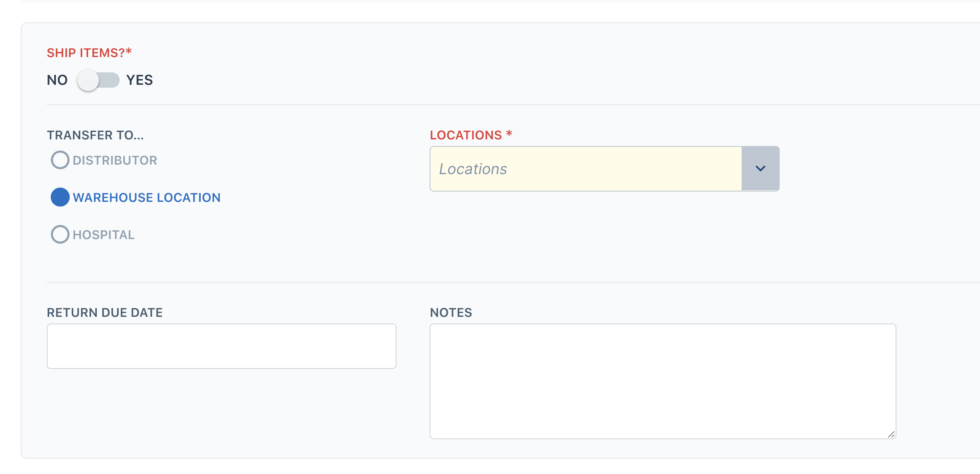Click the SHIP ITEMS? required label
Screen dimensions: 980x474
tap(89, 53)
